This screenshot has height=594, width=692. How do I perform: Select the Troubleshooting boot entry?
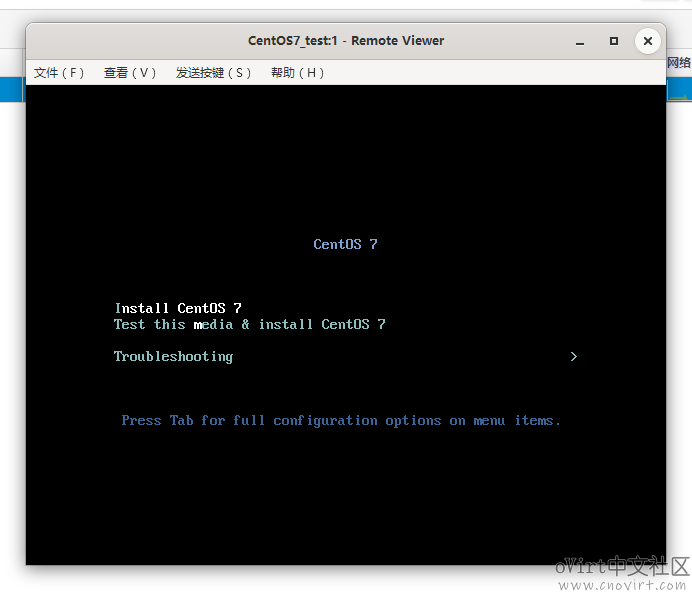click(x=173, y=357)
